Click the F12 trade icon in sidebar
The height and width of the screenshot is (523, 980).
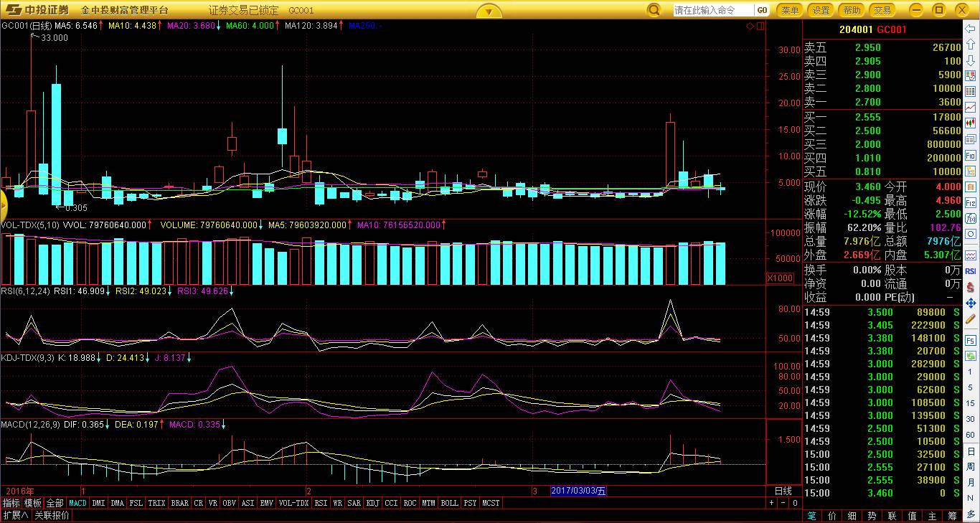point(971,203)
